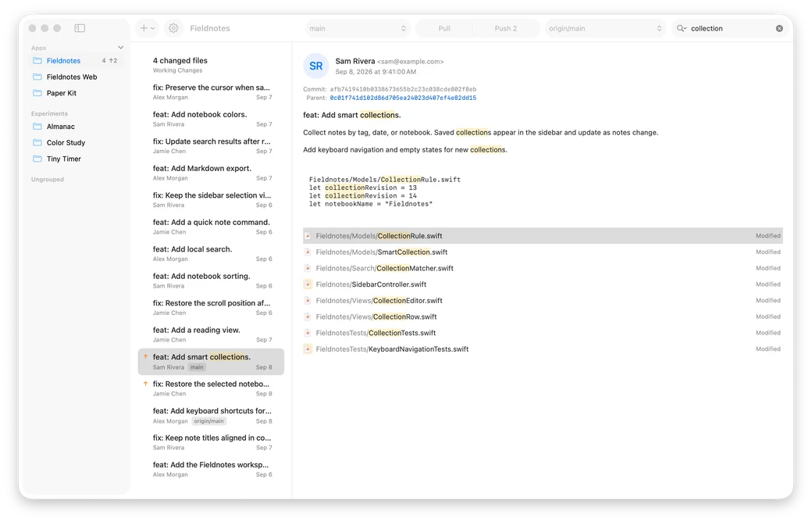Click the CollectionTests.swift file icon

click(308, 333)
